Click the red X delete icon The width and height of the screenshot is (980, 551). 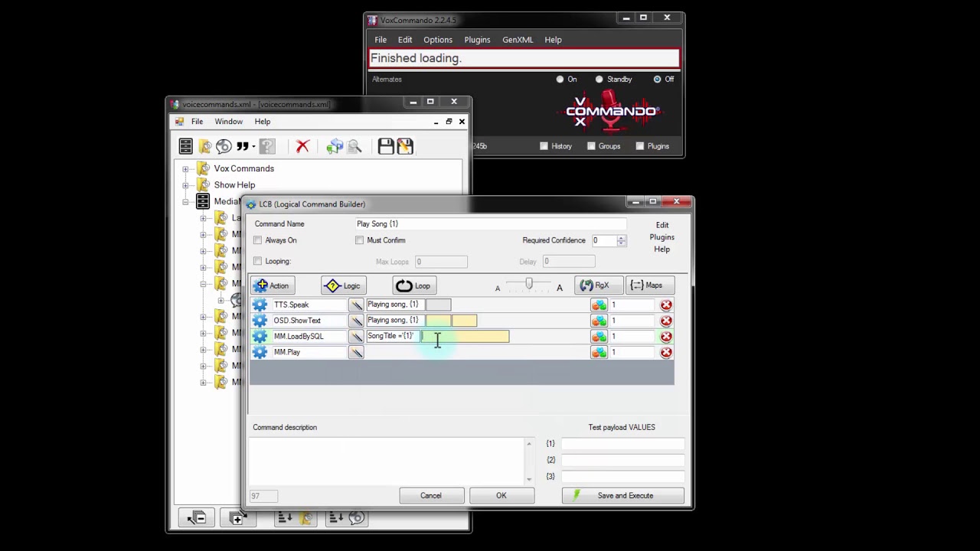[302, 146]
